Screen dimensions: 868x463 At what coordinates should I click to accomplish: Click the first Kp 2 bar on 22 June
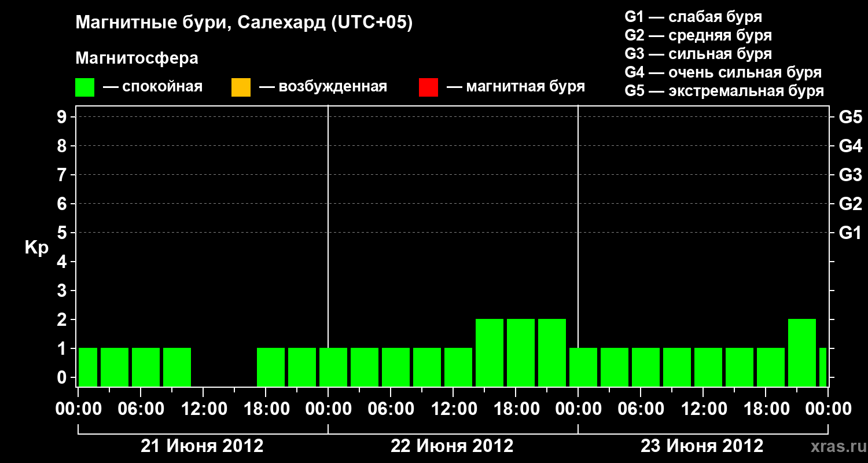point(490,352)
